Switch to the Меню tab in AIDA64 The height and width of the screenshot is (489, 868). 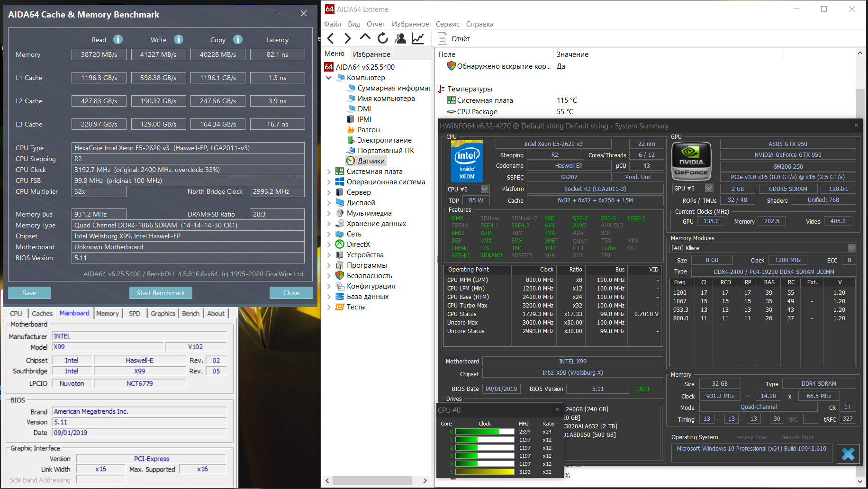(335, 54)
